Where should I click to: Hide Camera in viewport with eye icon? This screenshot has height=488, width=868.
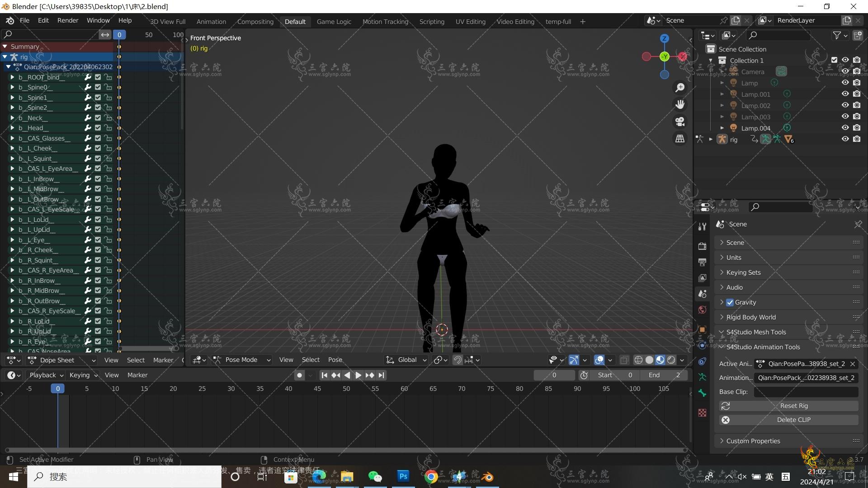[x=845, y=71]
